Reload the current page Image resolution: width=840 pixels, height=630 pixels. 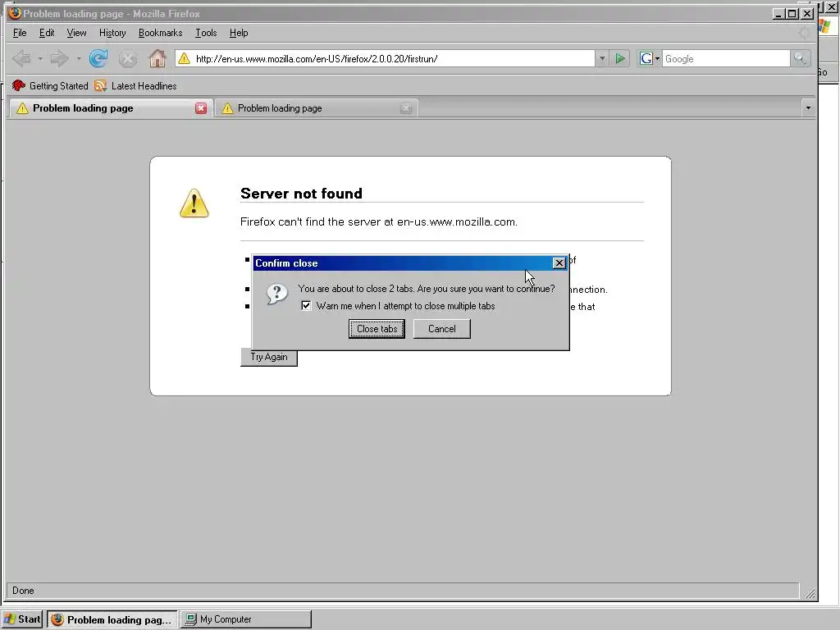(98, 58)
